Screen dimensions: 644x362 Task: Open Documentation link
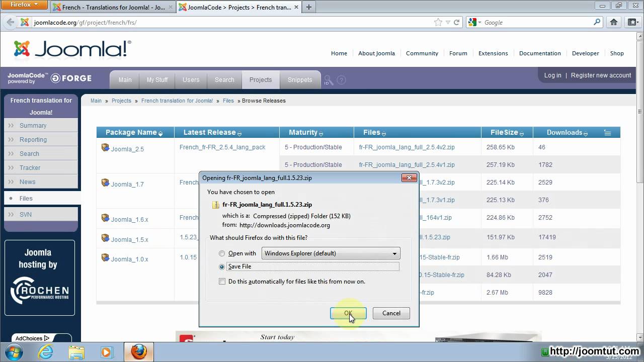[x=540, y=53]
